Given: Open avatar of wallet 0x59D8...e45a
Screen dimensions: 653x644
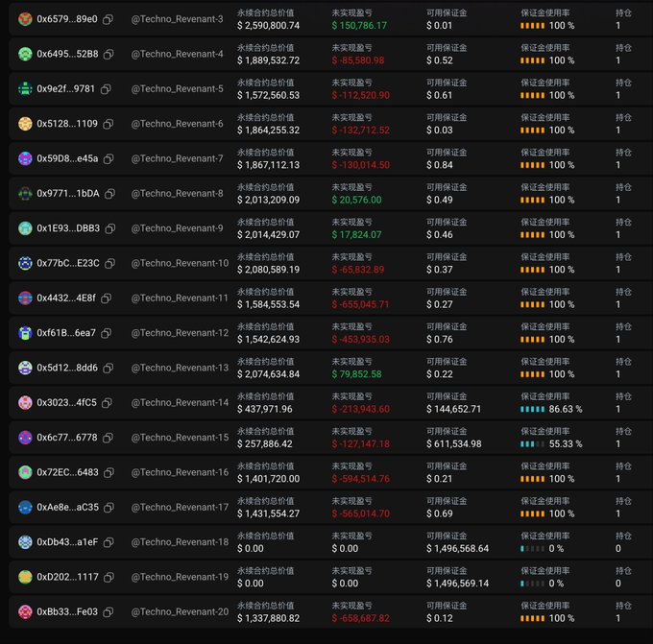Looking at the screenshot, I should pyautogui.click(x=25, y=158).
